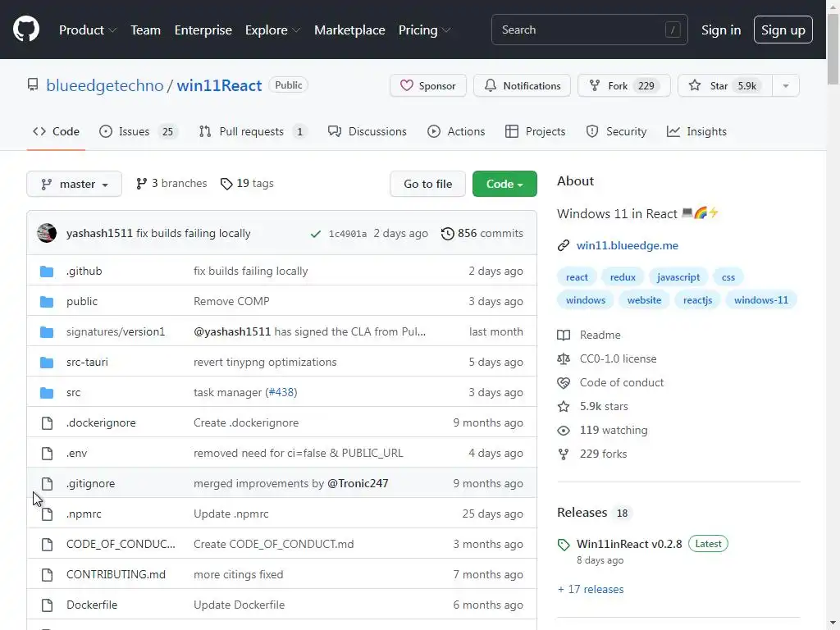Click yashash1511's avatar thumbnail
Screen dimensions: 840x630
pyautogui.click(x=47, y=233)
